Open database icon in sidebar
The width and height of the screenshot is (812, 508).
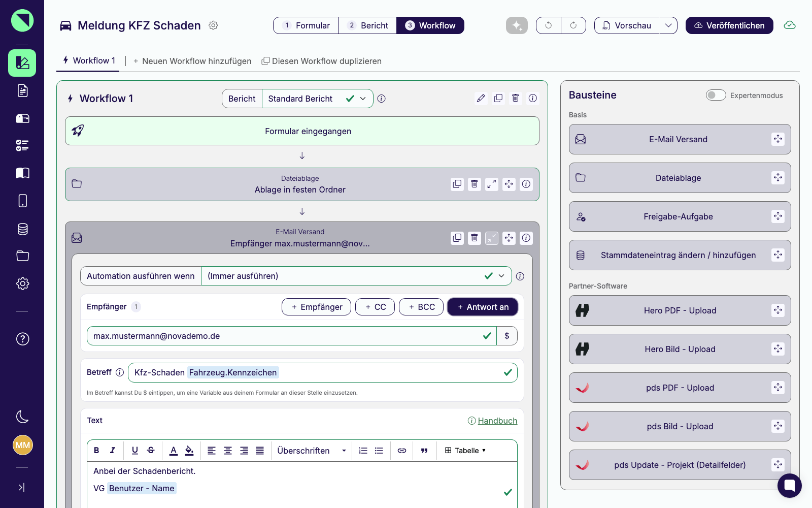point(22,229)
